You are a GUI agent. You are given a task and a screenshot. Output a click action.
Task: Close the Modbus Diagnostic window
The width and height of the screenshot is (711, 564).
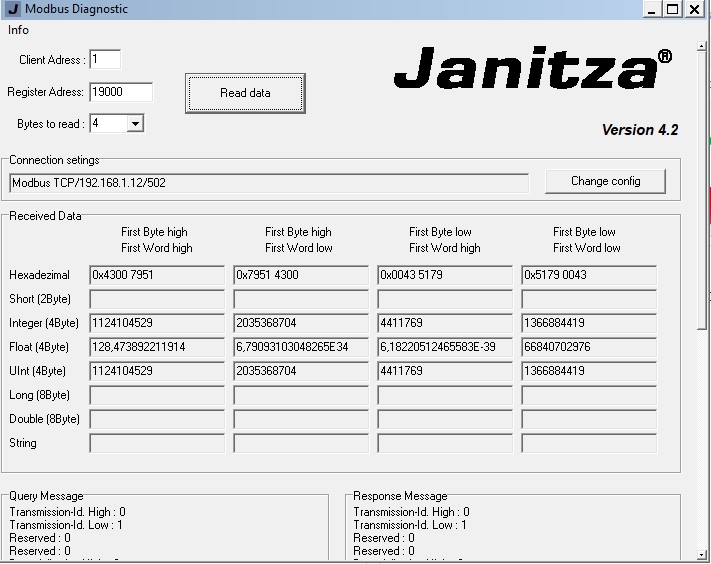pos(694,9)
